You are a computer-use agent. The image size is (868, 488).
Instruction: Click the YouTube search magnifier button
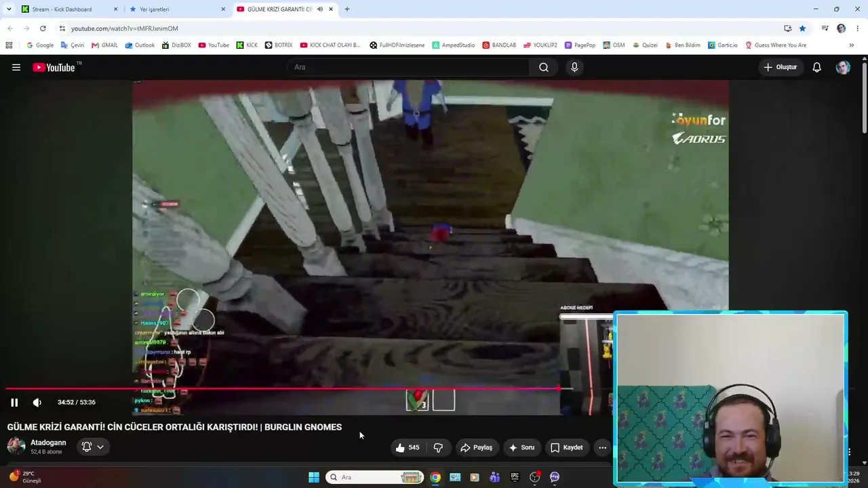click(544, 67)
